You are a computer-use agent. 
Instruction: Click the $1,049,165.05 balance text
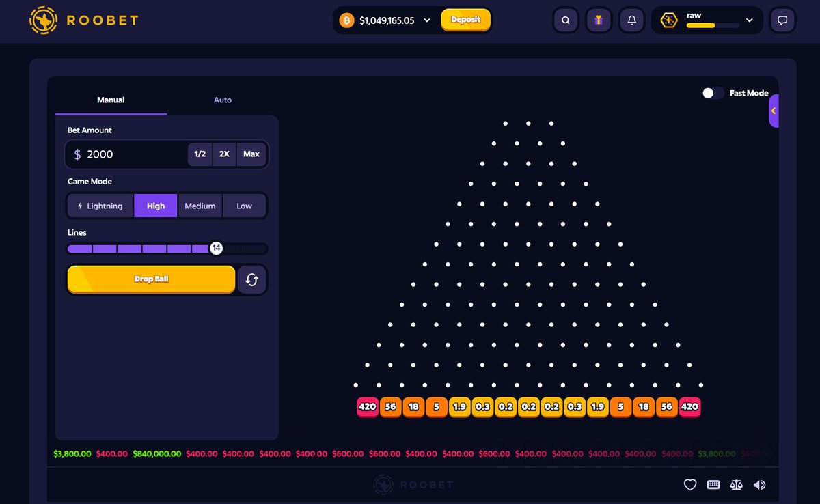pyautogui.click(x=387, y=20)
